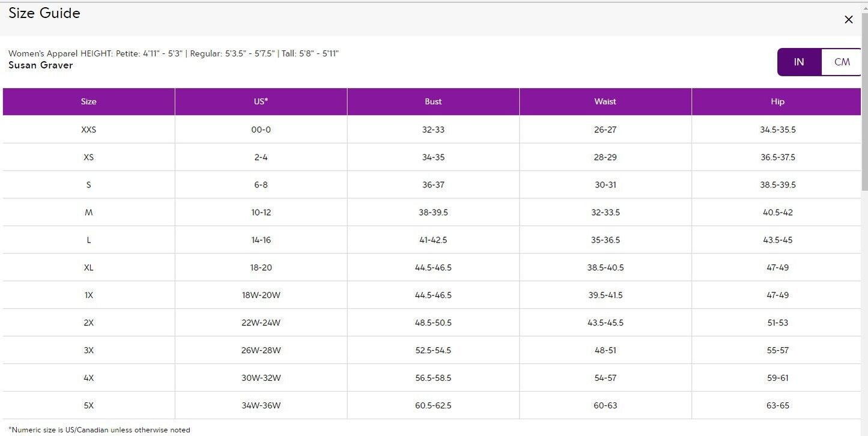Viewport: 868px width, 436px height.
Task: Click the Hip column header
Action: 777,101
